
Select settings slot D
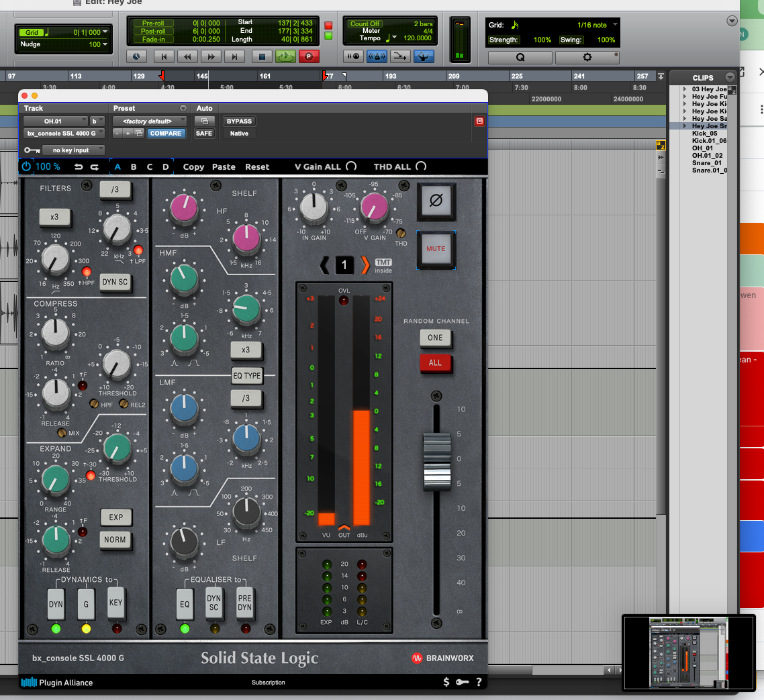166,166
